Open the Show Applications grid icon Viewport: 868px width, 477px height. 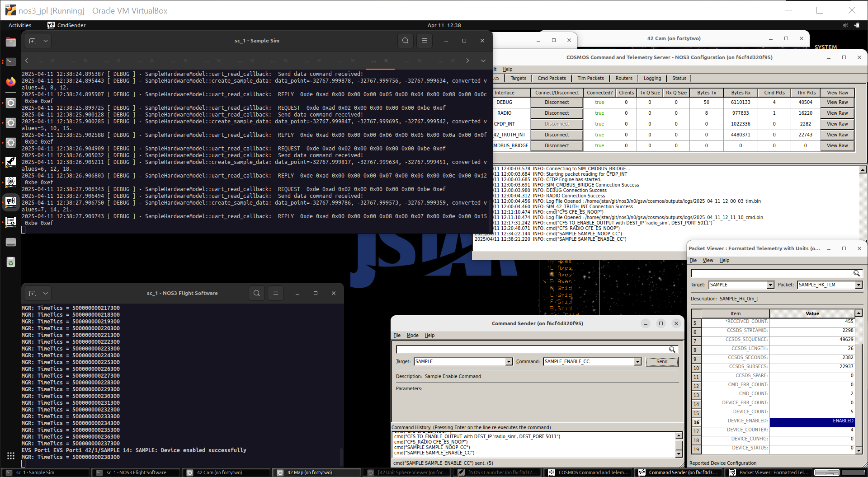pyautogui.click(x=11, y=456)
